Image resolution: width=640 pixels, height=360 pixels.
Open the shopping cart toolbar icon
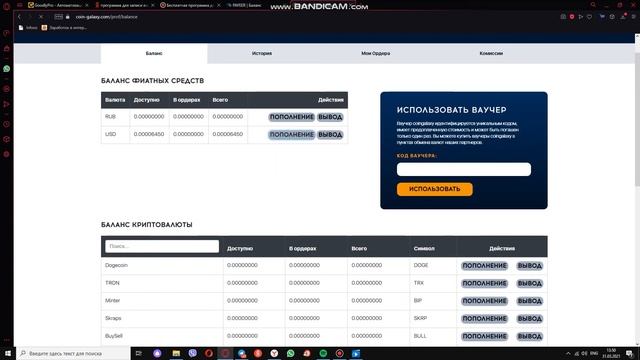click(602, 17)
